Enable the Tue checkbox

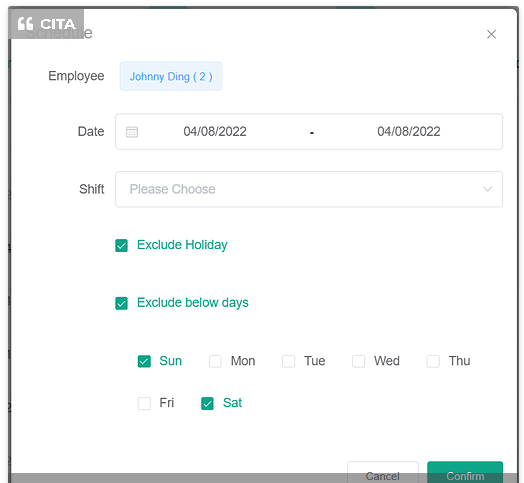(288, 361)
